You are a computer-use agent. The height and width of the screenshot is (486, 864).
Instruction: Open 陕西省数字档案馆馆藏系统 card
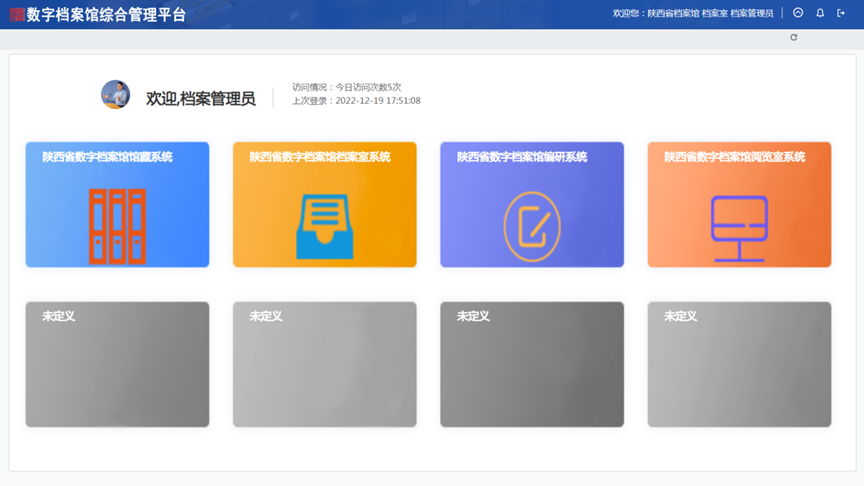tap(117, 204)
